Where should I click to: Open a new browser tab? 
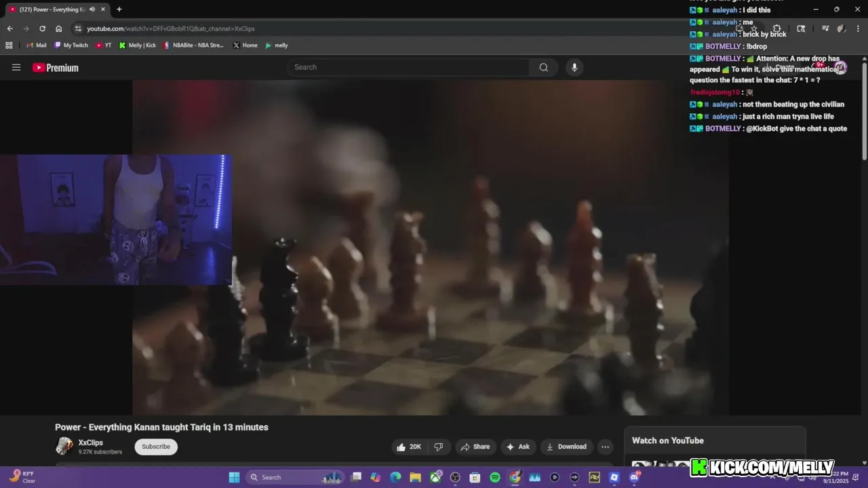point(119,9)
